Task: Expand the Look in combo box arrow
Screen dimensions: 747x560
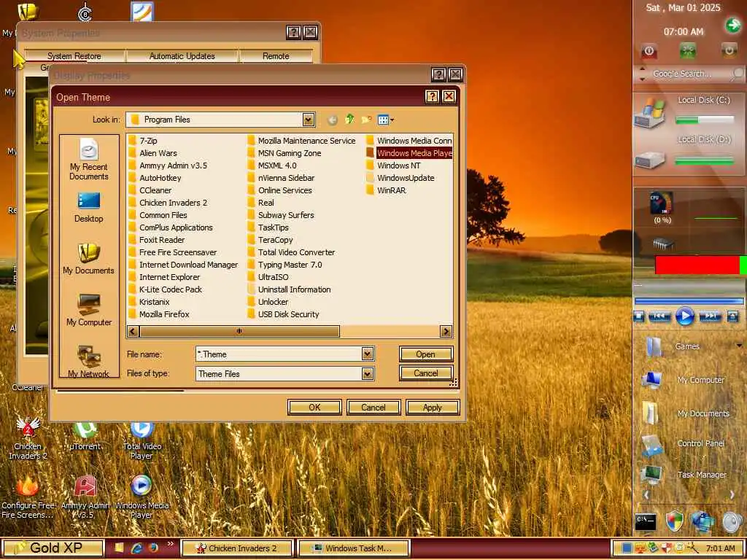Action: [x=309, y=120]
